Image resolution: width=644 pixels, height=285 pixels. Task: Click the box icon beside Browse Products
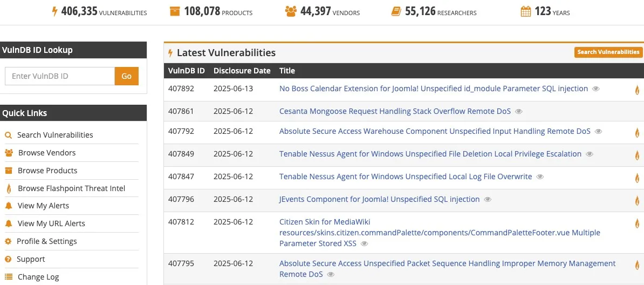pos(9,171)
